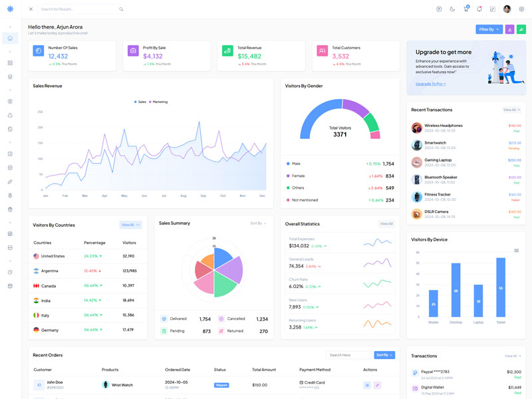Open Sort By dropdown in Recent Orders
This screenshot has width=532, height=399.
[384, 355]
